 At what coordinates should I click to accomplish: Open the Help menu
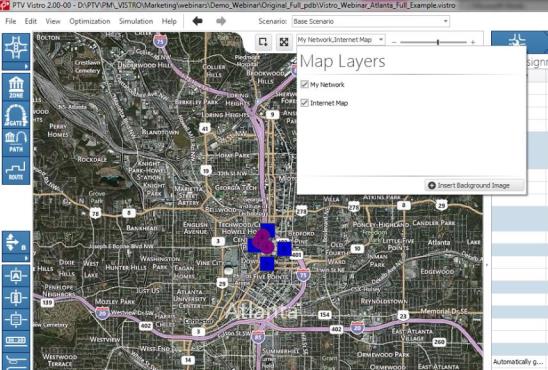click(169, 21)
